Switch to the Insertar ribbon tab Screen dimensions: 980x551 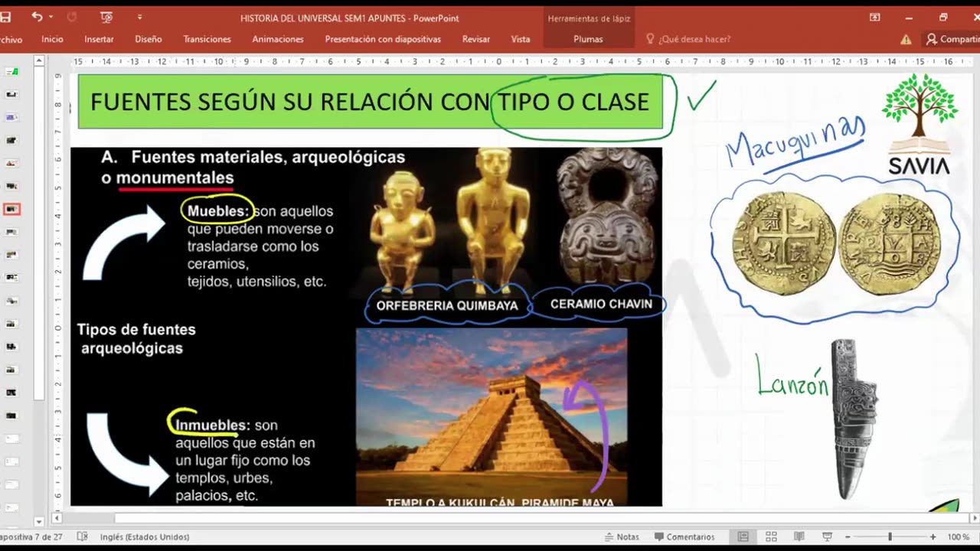[x=99, y=39]
